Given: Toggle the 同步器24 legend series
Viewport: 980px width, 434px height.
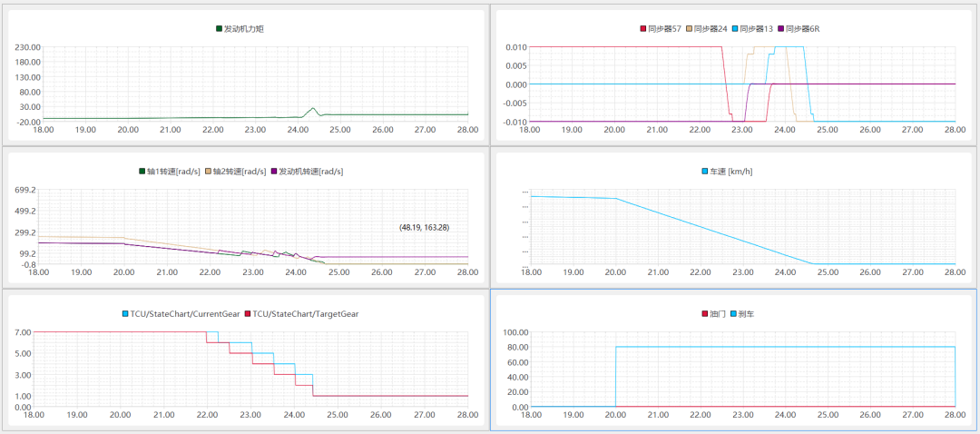Looking at the screenshot, I should click(x=707, y=28).
